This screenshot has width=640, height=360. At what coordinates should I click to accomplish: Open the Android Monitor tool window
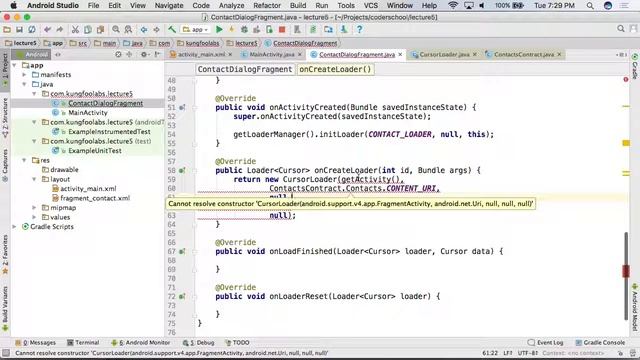[140, 342]
